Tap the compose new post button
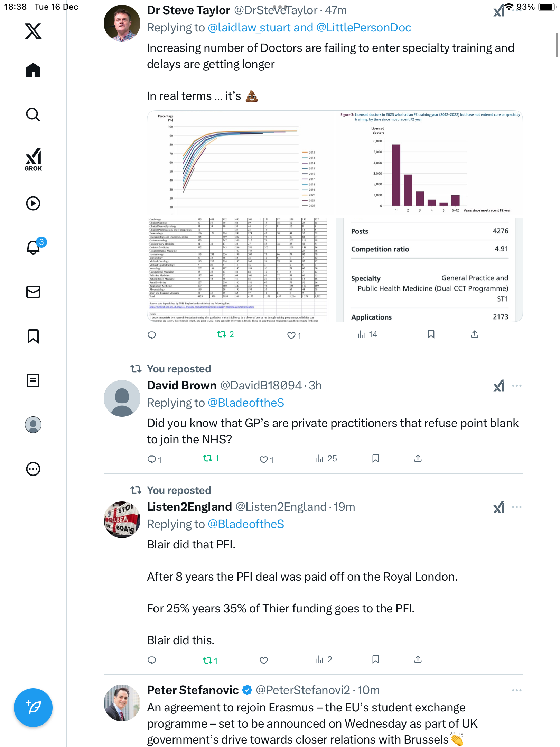 [x=33, y=708]
